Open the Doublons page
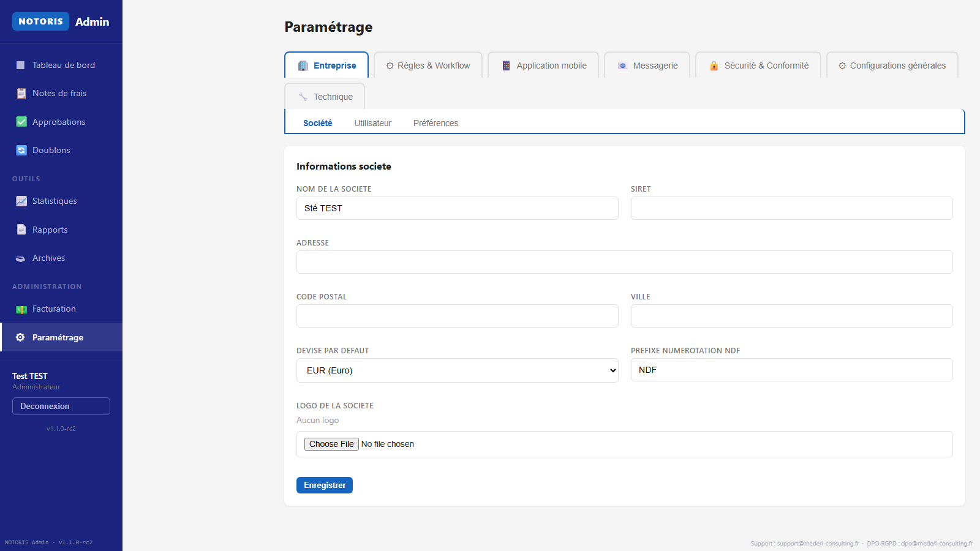The image size is (980, 551). click(x=61, y=150)
